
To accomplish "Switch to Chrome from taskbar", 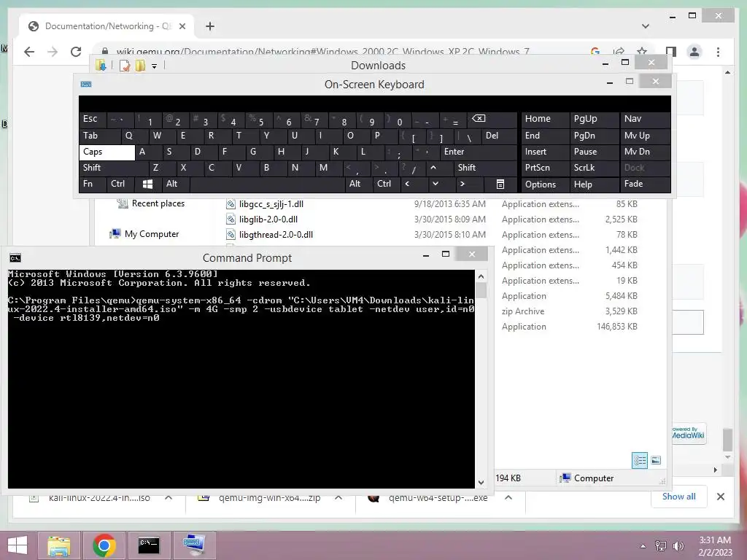I will coord(104,545).
